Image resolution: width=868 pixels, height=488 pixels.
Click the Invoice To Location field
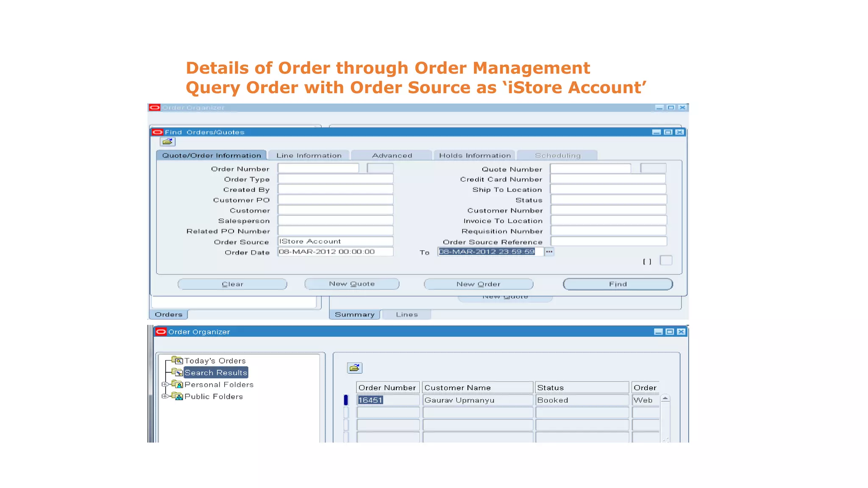(x=608, y=220)
